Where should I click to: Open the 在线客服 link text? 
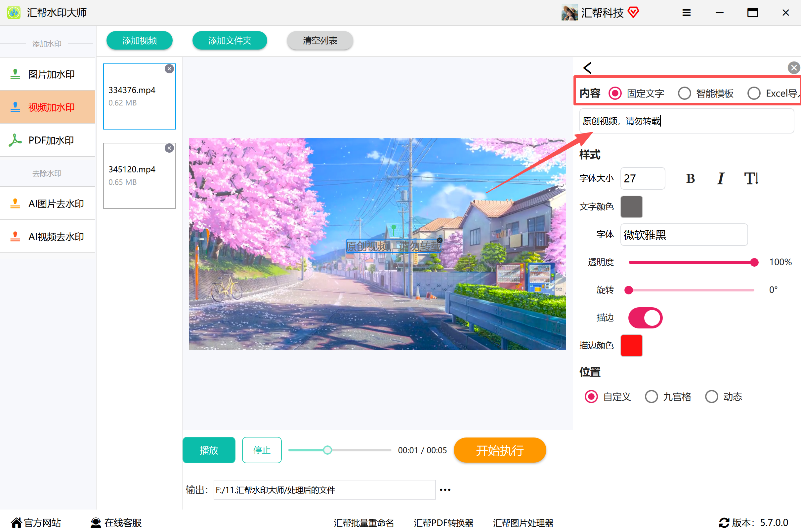point(123,523)
